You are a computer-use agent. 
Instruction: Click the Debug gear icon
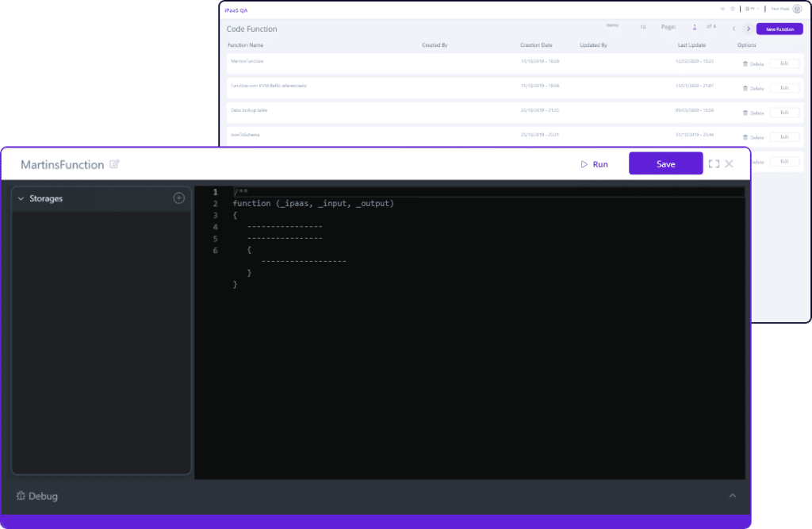coord(20,496)
